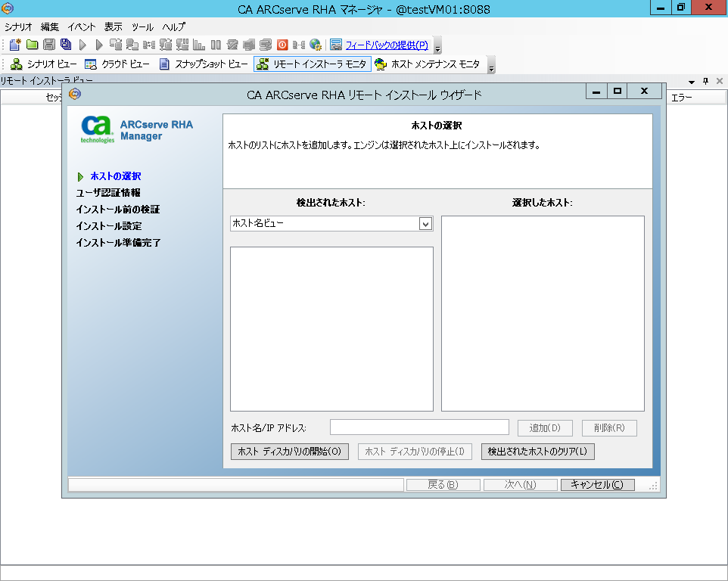Minimize the リモート インストール ウィザード window
This screenshot has height=581, width=728.
click(596, 91)
